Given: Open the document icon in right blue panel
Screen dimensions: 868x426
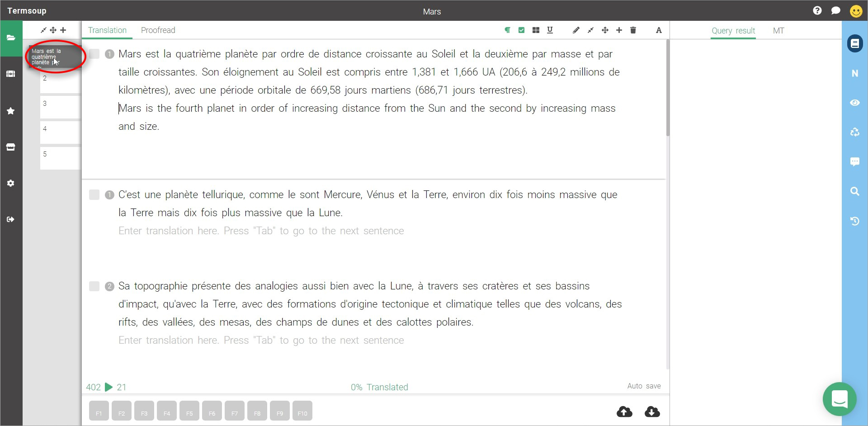Looking at the screenshot, I should click(855, 43).
